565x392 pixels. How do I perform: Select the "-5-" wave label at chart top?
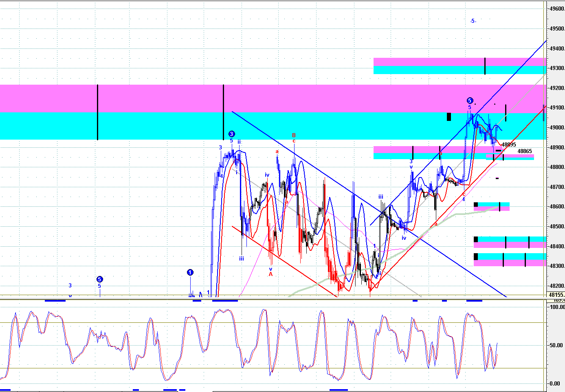[x=473, y=21]
